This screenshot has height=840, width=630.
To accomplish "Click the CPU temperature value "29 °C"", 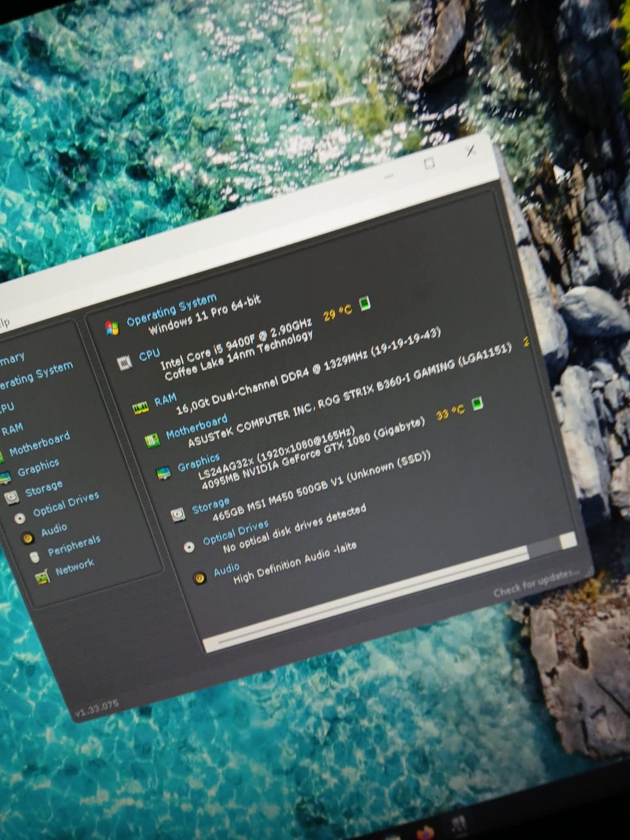I will [337, 312].
